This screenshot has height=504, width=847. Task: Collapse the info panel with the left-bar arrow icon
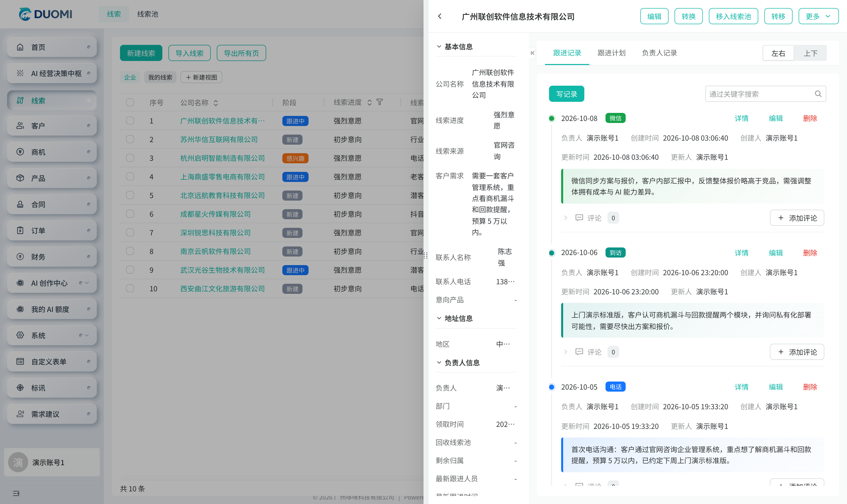tap(532, 53)
